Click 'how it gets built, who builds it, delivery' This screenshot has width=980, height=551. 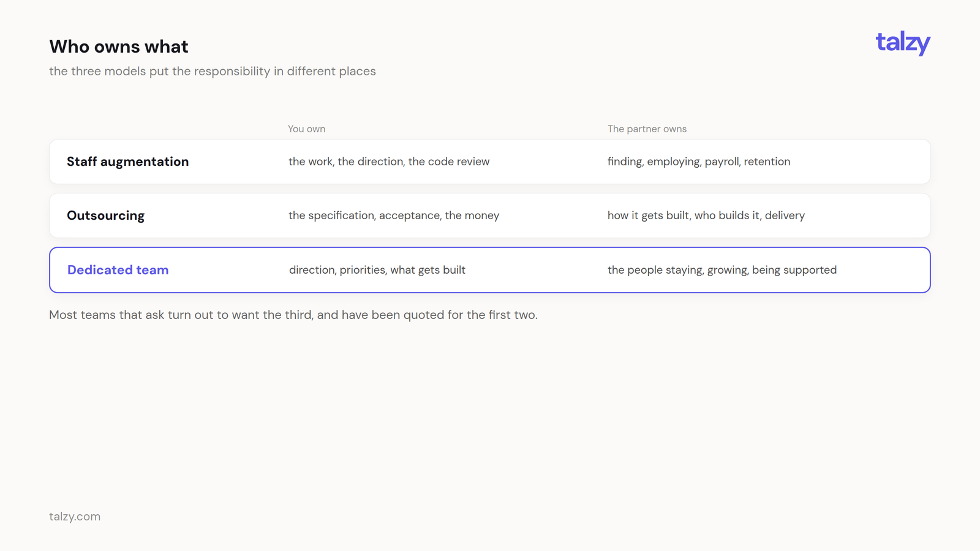pos(706,216)
